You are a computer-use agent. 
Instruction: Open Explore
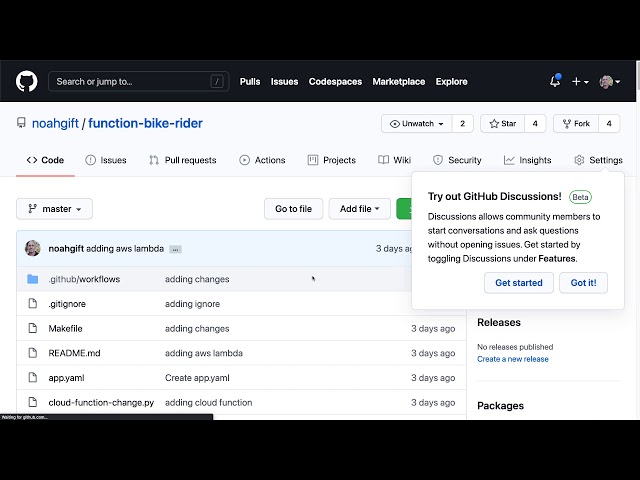pos(451,82)
